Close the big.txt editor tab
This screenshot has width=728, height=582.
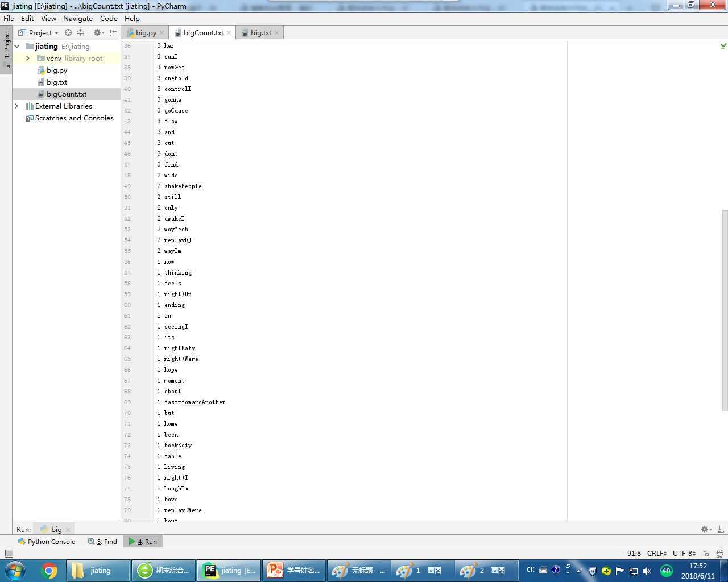[x=277, y=33]
